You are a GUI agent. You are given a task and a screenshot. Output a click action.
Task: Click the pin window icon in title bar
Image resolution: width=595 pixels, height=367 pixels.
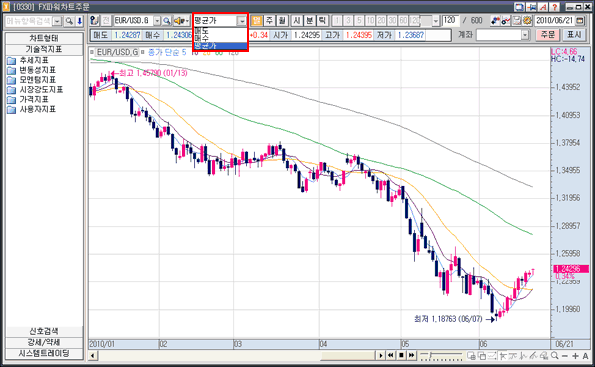pos(531,7)
